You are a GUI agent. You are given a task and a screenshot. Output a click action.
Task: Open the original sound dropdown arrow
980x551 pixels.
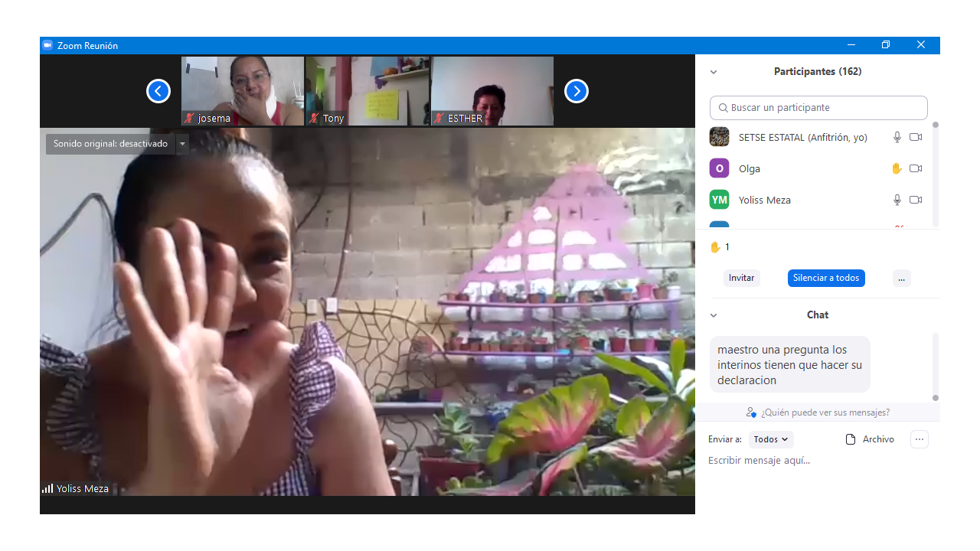[x=182, y=144]
